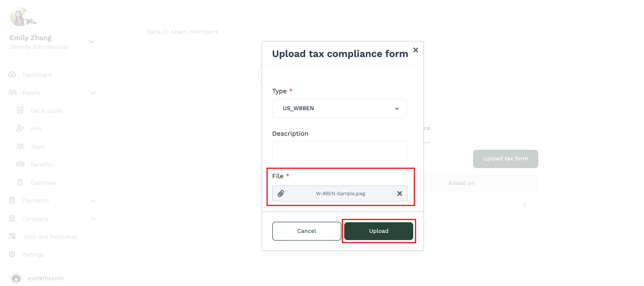Click the paperclip attachment icon
Viewport: 644px width, 286px height.
click(x=281, y=193)
